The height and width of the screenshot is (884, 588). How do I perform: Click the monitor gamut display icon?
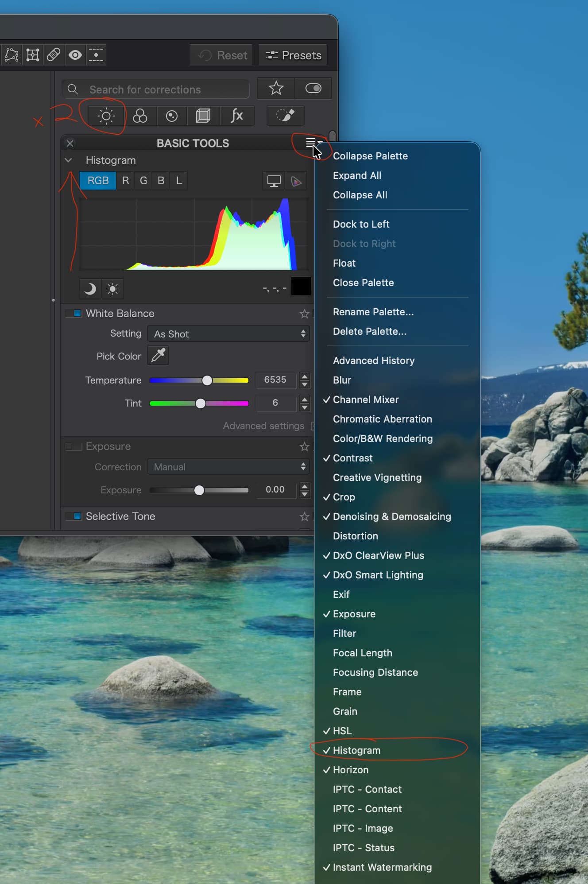pyautogui.click(x=273, y=181)
